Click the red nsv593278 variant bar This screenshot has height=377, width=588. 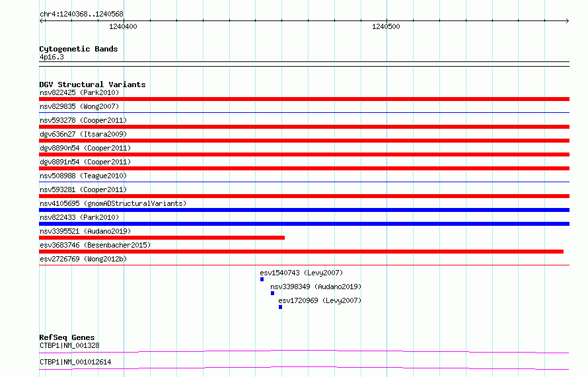pyautogui.click(x=304, y=127)
